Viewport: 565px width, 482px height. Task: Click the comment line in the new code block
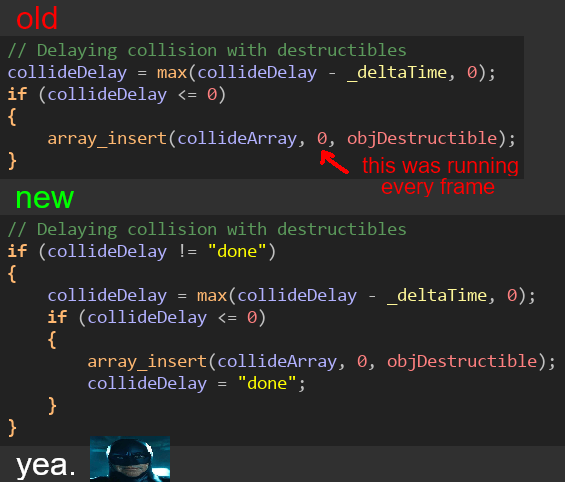[207, 229]
